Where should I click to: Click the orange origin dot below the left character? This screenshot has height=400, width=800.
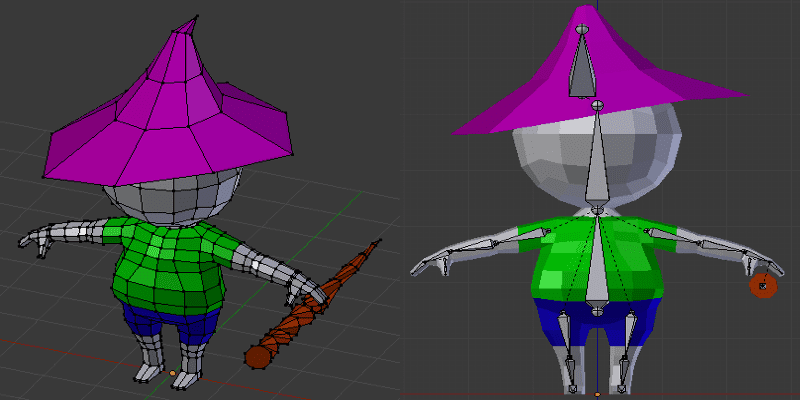172,373
